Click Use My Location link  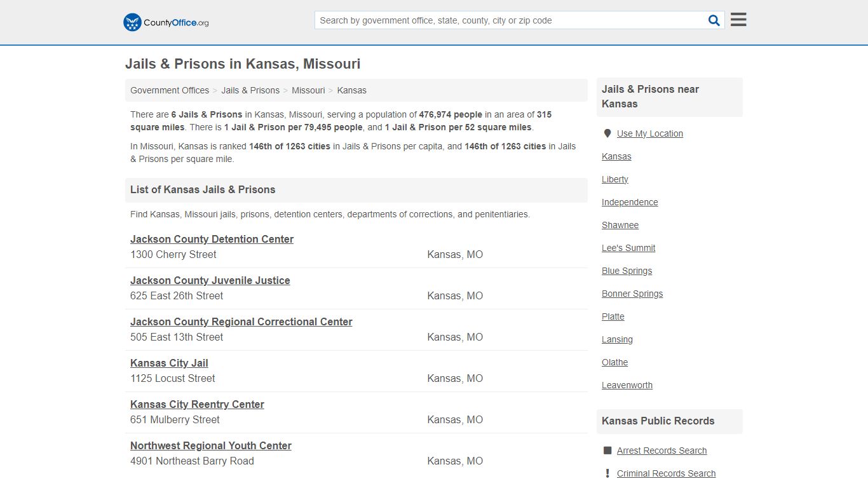[x=649, y=133]
